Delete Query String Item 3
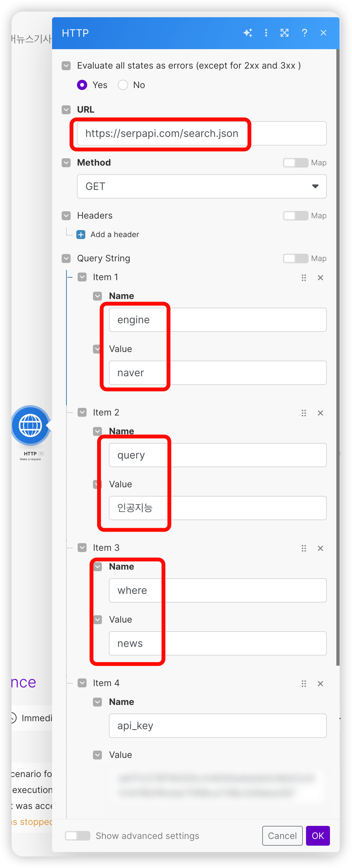The width and height of the screenshot is (352, 868). [320, 548]
